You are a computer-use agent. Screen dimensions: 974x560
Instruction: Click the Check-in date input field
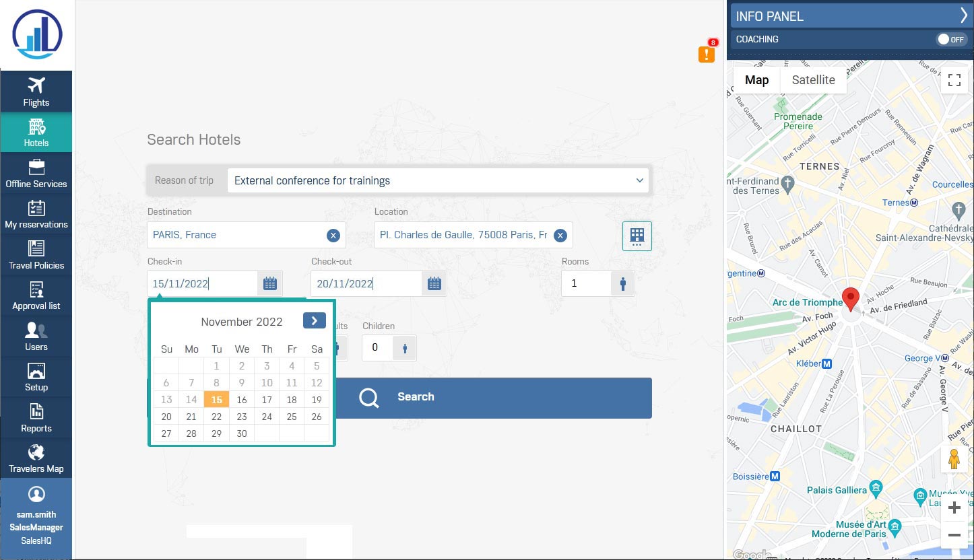point(202,283)
